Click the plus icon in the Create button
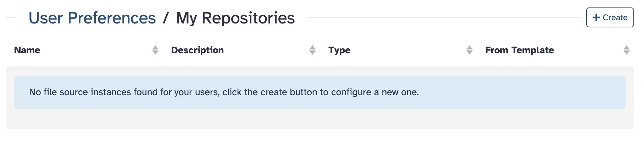 coord(596,17)
